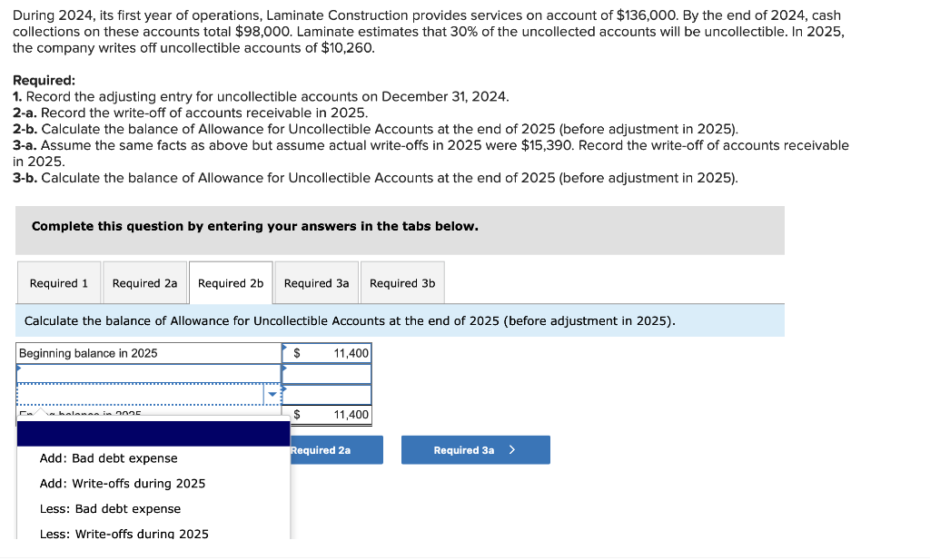Image resolution: width=930 pixels, height=560 pixels.
Task: Select the blank highlighted option in the dropdown
Action: [153, 434]
